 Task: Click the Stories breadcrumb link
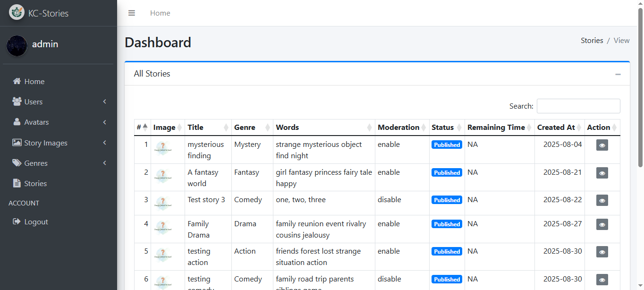click(x=592, y=41)
